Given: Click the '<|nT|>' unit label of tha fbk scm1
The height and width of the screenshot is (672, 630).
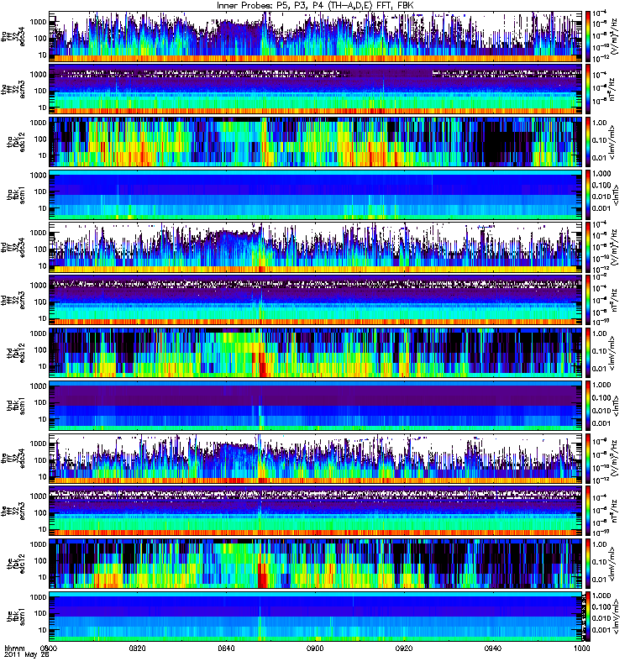Looking at the screenshot, I should click(616, 195).
